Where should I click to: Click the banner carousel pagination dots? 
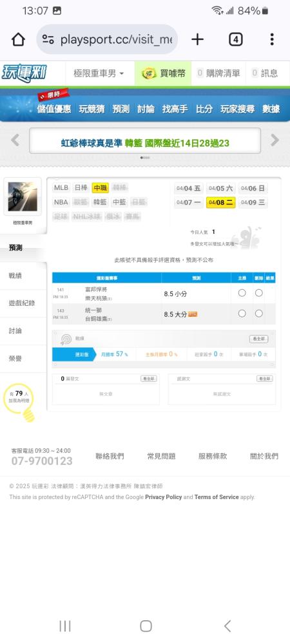pos(145,158)
